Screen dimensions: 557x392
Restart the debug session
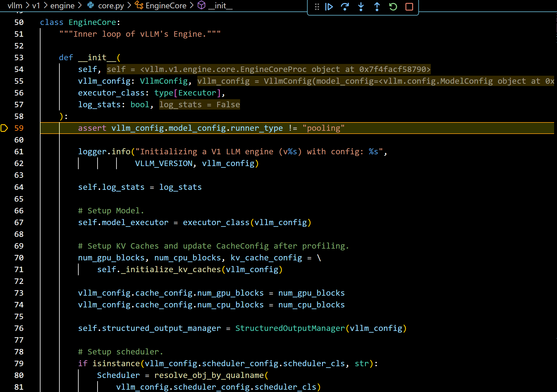393,7
